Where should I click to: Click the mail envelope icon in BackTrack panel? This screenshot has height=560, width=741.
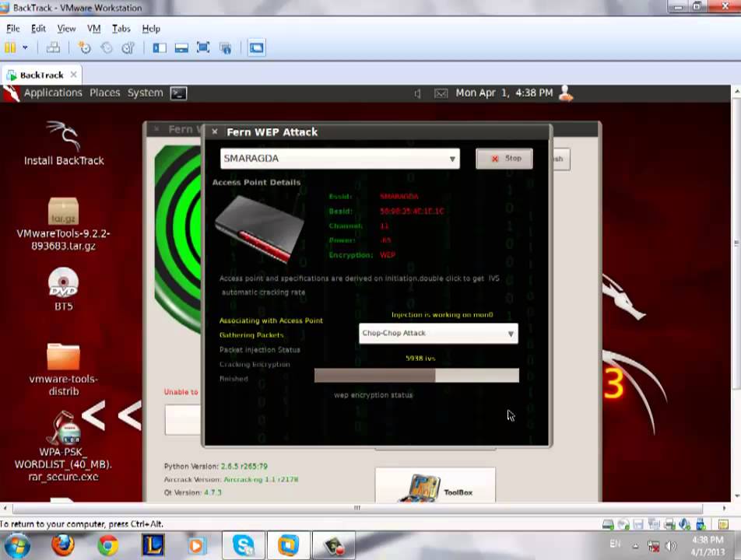441,93
